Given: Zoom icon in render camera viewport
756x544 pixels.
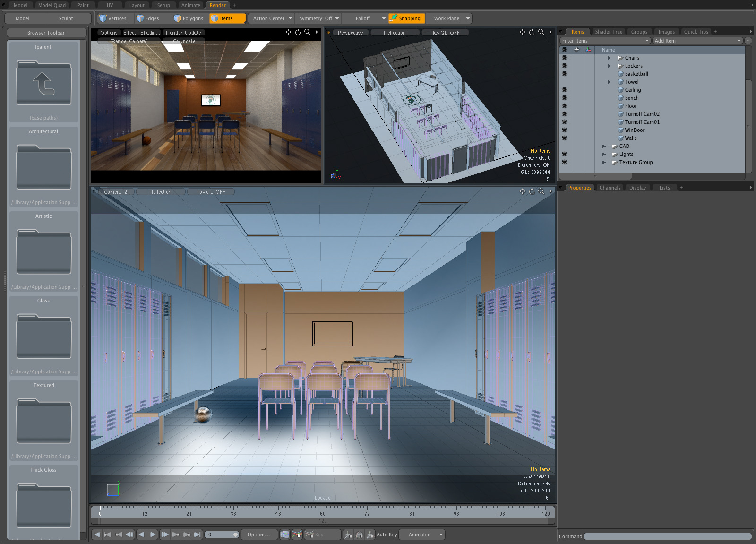Looking at the screenshot, I should tap(307, 32).
